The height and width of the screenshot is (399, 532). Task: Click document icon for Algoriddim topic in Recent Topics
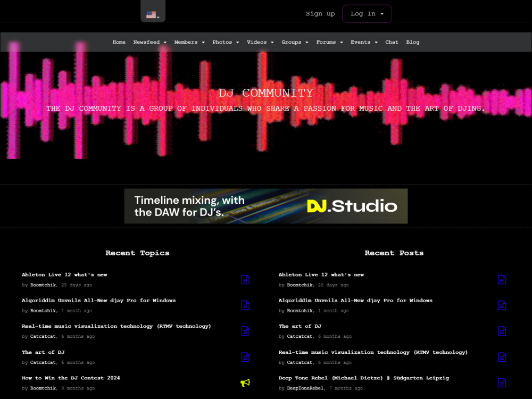point(245,305)
